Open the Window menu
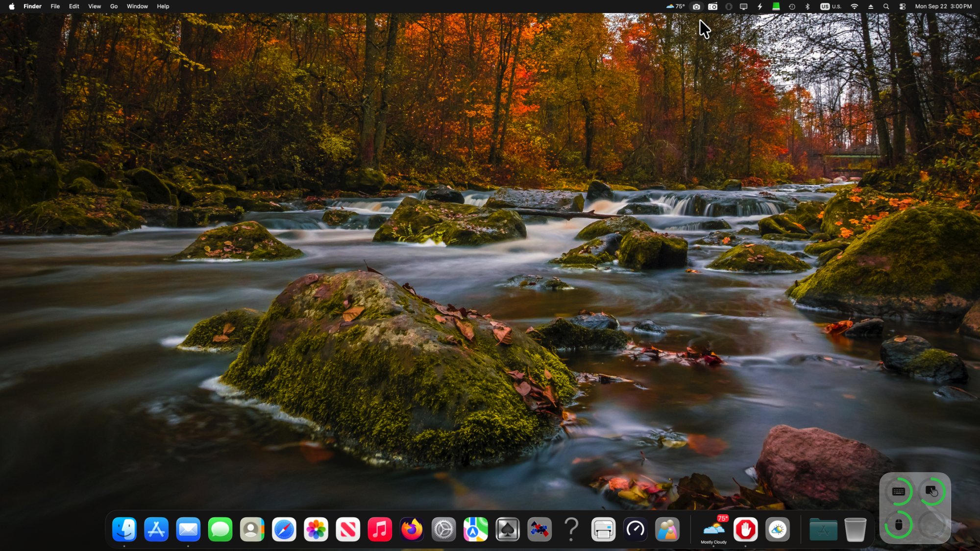 [137, 6]
